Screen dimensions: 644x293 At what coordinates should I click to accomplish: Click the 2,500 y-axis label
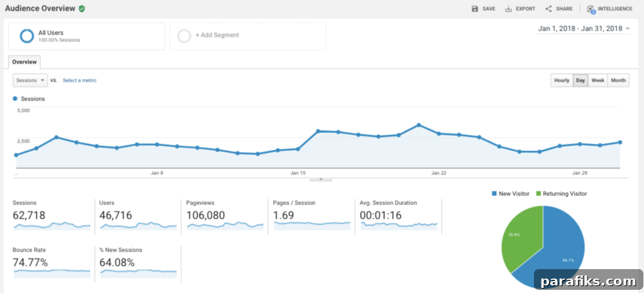coord(23,141)
